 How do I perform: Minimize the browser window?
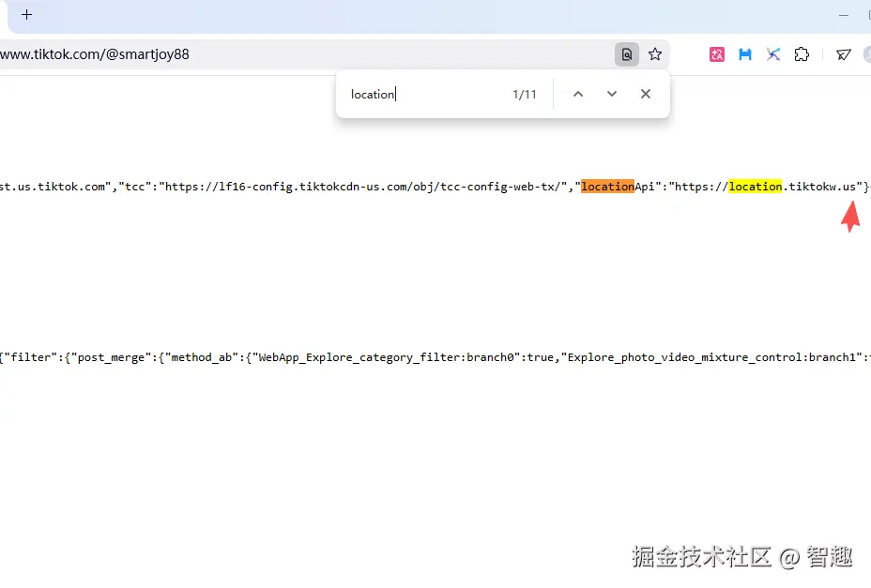tap(842, 16)
